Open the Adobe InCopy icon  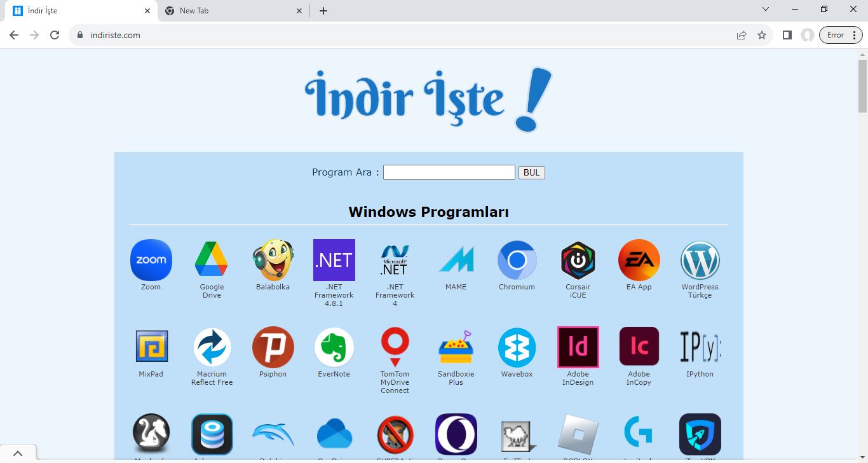[639, 347]
